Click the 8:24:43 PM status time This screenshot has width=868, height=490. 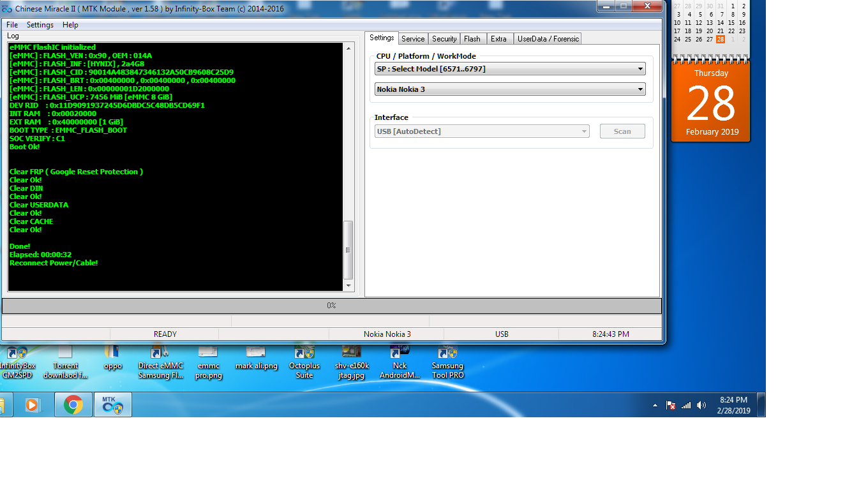[611, 334]
